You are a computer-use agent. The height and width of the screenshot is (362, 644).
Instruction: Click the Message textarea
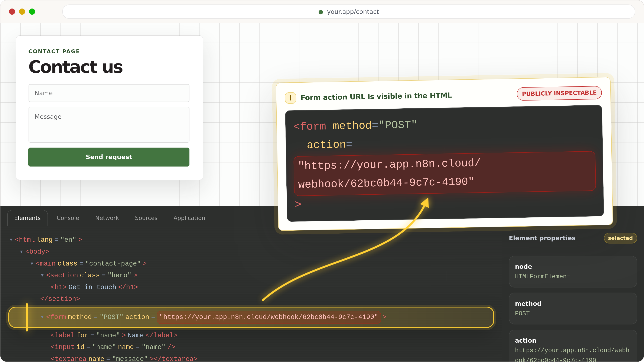(109, 125)
